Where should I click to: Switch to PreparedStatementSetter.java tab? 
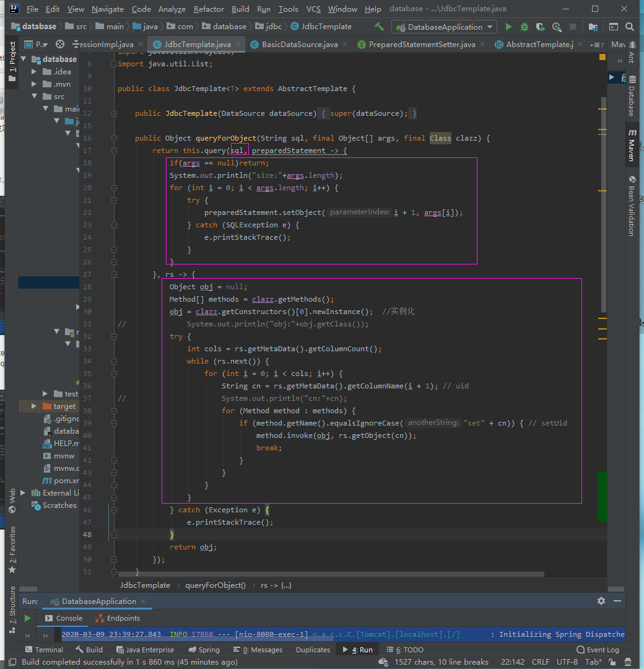pyautogui.click(x=422, y=45)
